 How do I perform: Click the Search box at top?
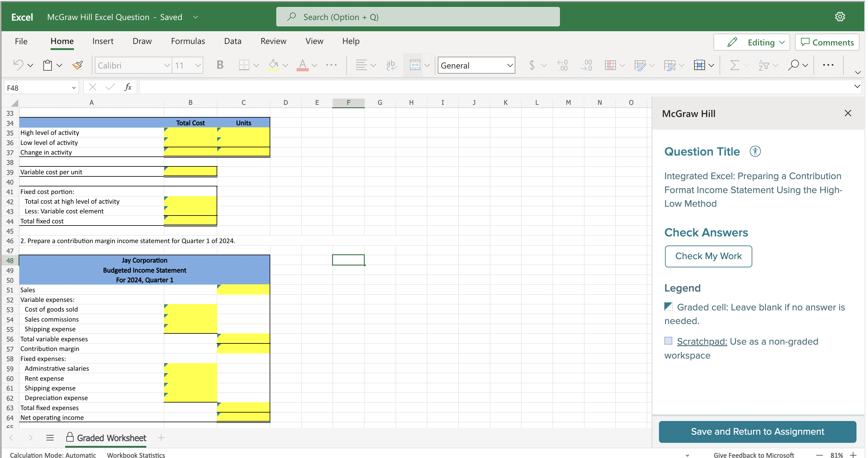point(418,17)
